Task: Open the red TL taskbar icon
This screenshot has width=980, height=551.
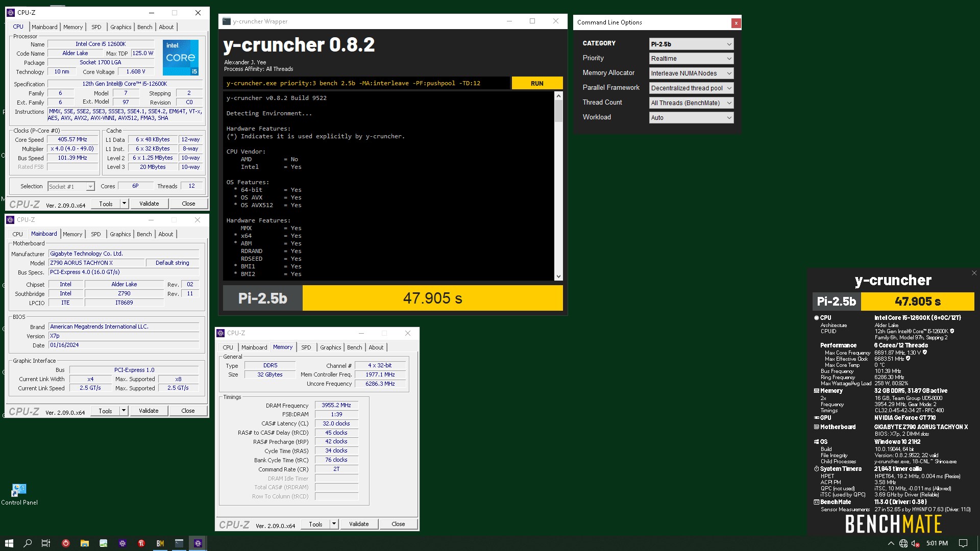Action: (141, 543)
